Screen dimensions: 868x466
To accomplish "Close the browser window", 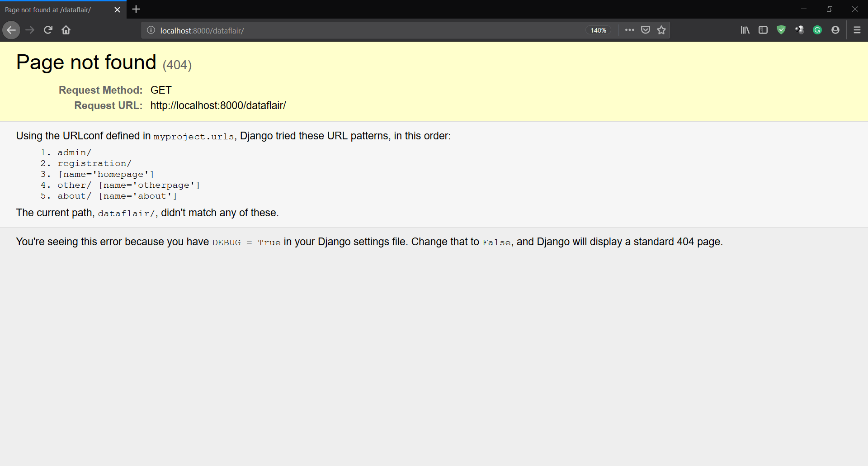I will 855,9.
